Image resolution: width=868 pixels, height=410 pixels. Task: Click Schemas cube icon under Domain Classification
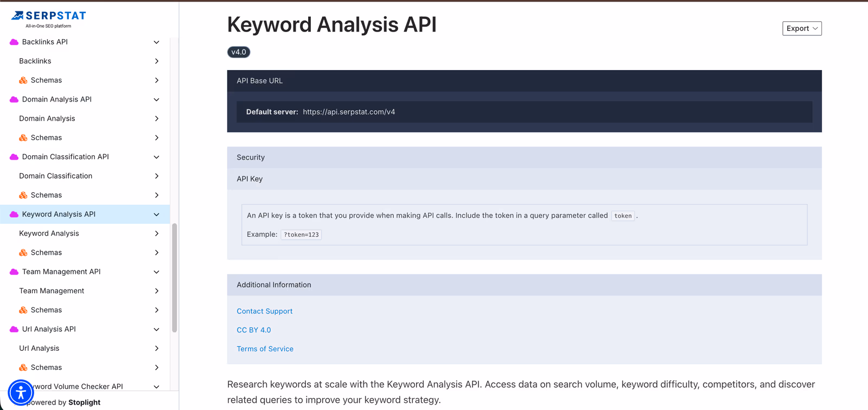pos(23,195)
